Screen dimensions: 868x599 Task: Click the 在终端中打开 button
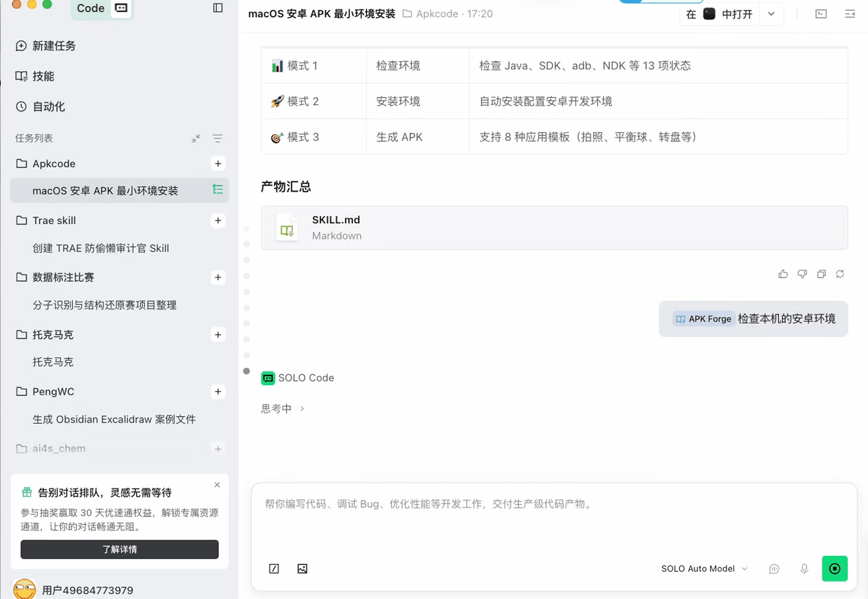click(719, 14)
